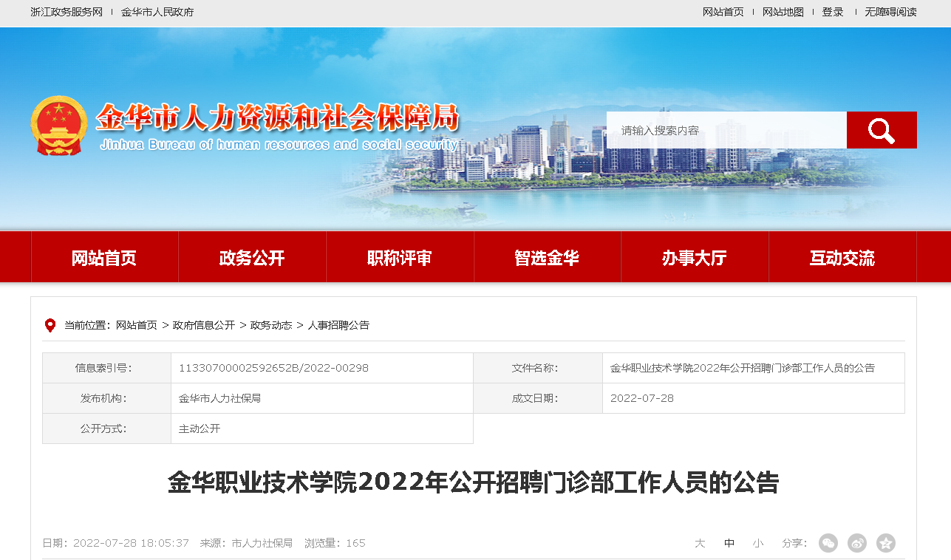Share article via Weibo icon
Screen dimensions: 951x560
[x=857, y=543]
